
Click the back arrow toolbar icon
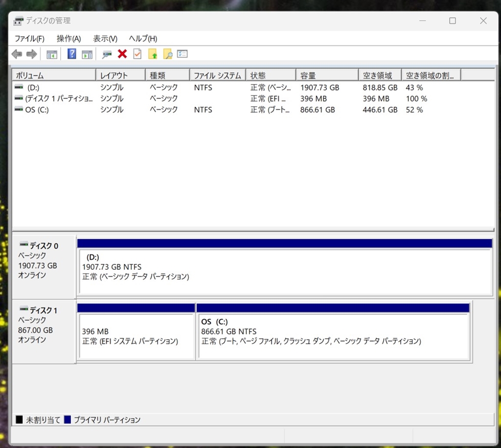[x=17, y=54]
